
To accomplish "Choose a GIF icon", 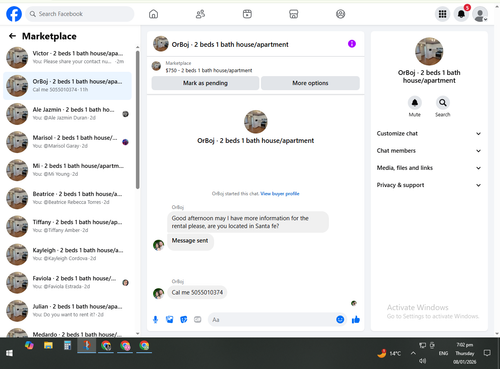I will pyautogui.click(x=198, y=320).
